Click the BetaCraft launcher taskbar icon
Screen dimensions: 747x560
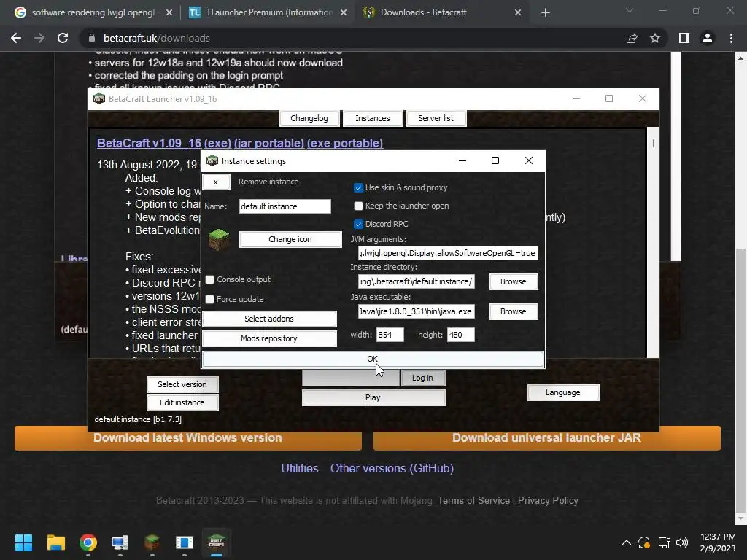216,542
